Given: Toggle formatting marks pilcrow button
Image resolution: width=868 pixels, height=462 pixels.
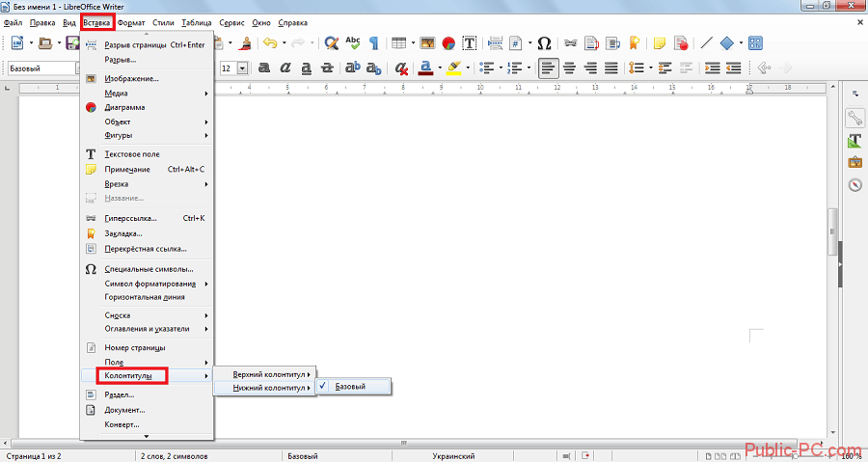Looking at the screenshot, I should click(x=373, y=43).
